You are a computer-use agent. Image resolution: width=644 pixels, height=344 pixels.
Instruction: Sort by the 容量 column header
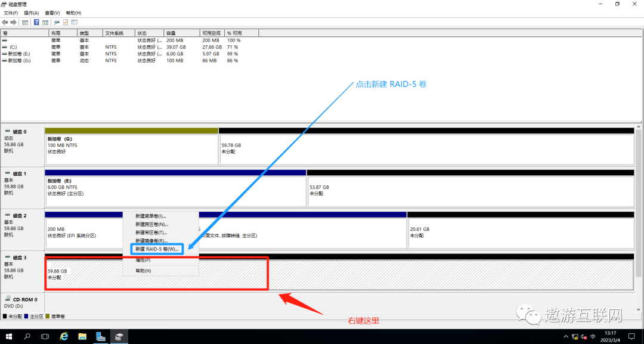click(181, 33)
